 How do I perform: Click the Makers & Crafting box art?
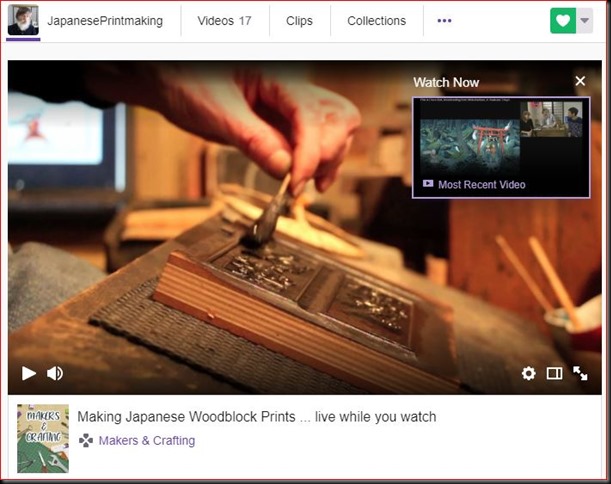coord(43,438)
